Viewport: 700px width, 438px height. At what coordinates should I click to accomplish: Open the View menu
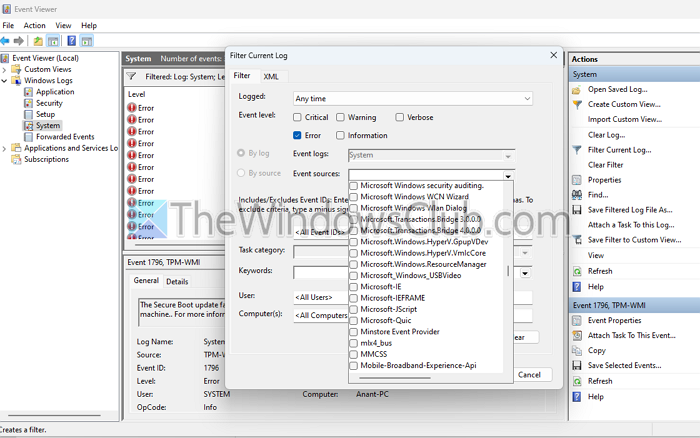63,25
